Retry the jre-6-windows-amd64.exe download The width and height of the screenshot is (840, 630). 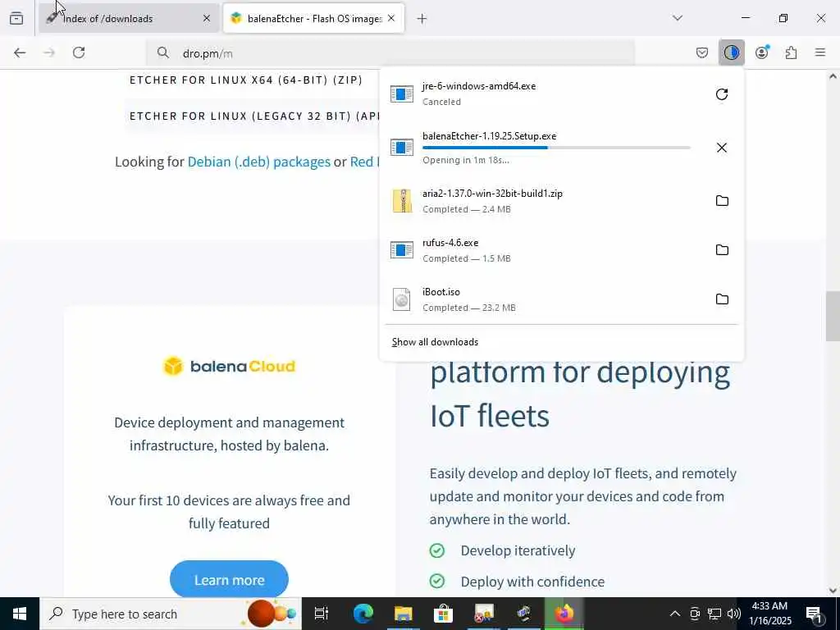[722, 94]
